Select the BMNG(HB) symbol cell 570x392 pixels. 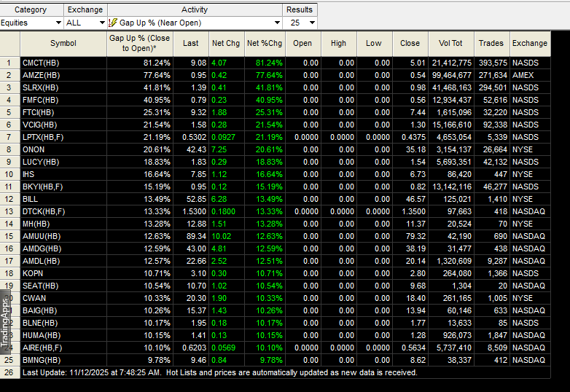(x=63, y=360)
